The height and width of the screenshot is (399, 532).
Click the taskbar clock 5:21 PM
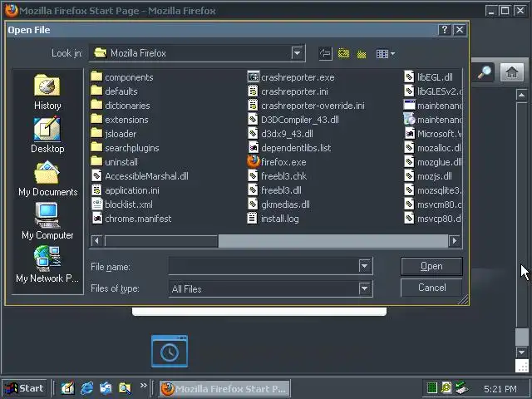click(x=500, y=388)
